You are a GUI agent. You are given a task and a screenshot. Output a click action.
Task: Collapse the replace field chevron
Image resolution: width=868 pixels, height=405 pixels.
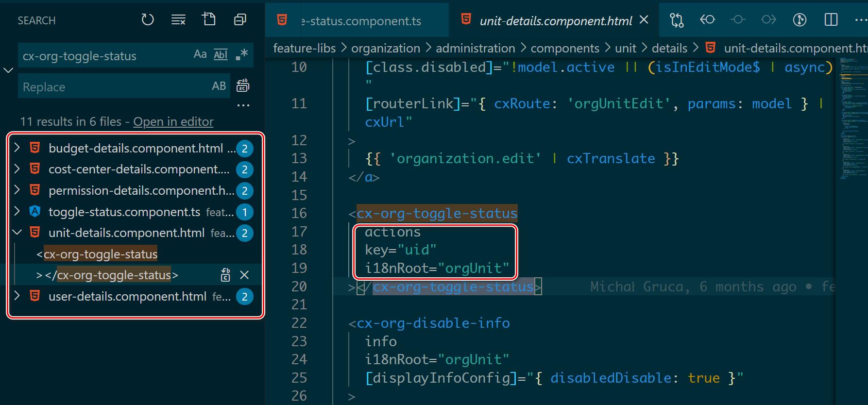[8, 70]
